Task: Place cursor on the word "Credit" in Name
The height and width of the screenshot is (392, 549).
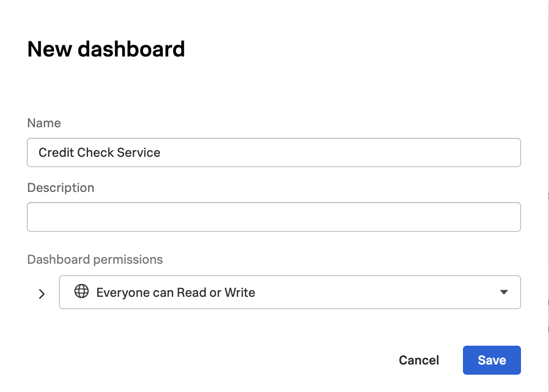Action: (56, 153)
